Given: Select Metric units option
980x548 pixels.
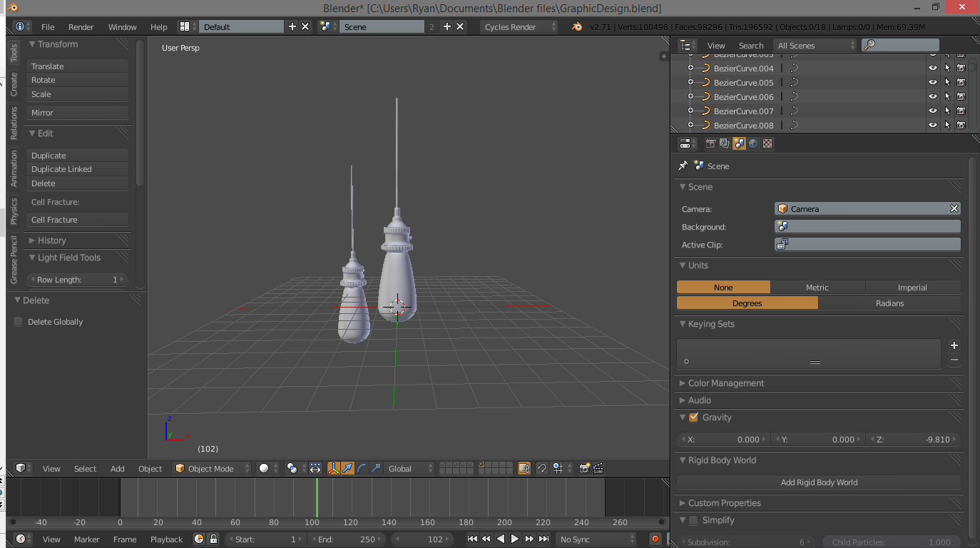Looking at the screenshot, I should click(817, 287).
